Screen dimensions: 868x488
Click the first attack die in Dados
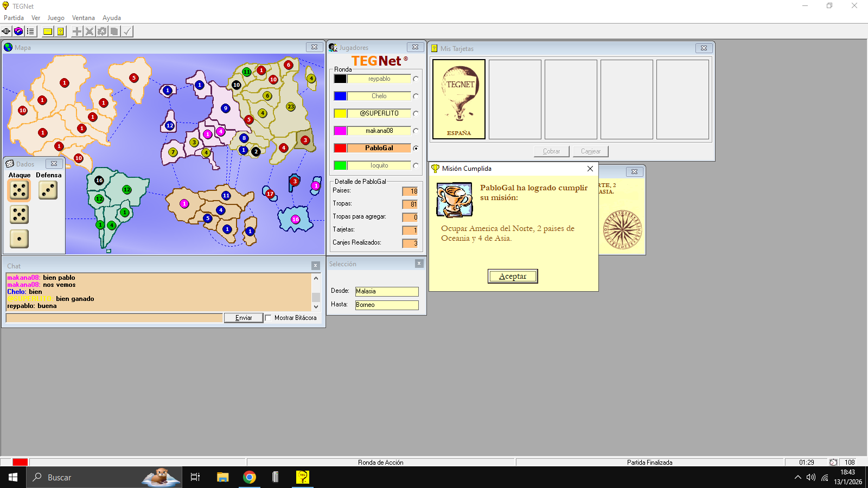point(20,190)
